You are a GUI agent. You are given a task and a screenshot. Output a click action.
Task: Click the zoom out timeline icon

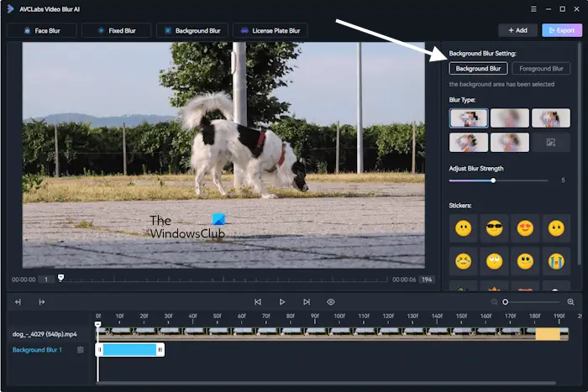tap(495, 301)
